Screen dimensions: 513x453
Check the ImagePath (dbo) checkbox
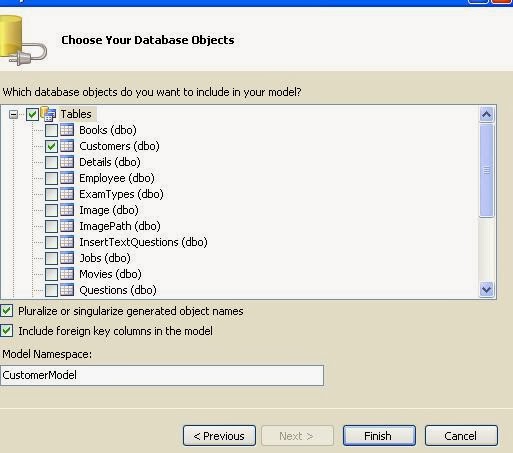[x=51, y=226]
